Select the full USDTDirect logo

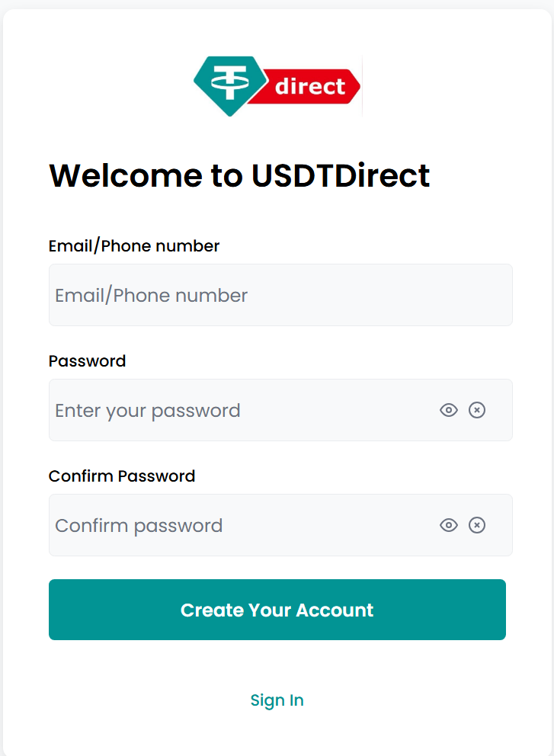(x=277, y=84)
